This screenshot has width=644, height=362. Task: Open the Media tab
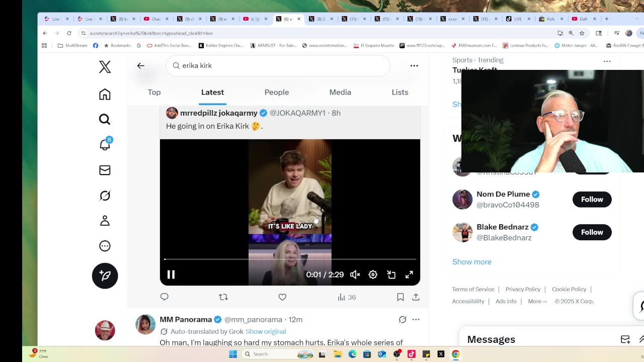[340, 92]
